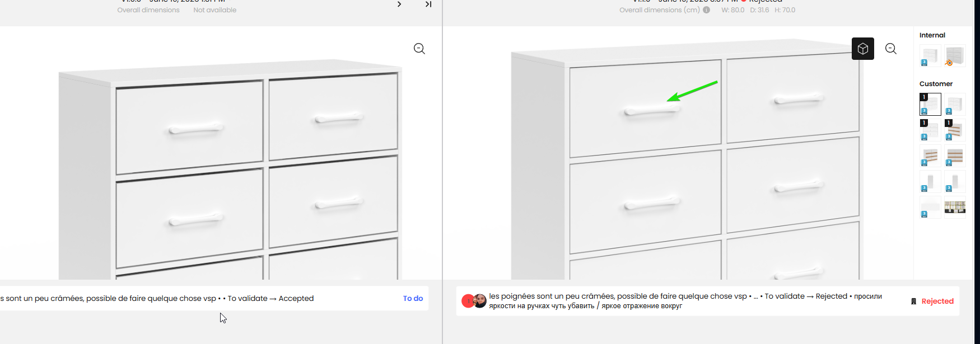Open the 3D cube viewer button
The image size is (980, 344).
coord(863,49)
